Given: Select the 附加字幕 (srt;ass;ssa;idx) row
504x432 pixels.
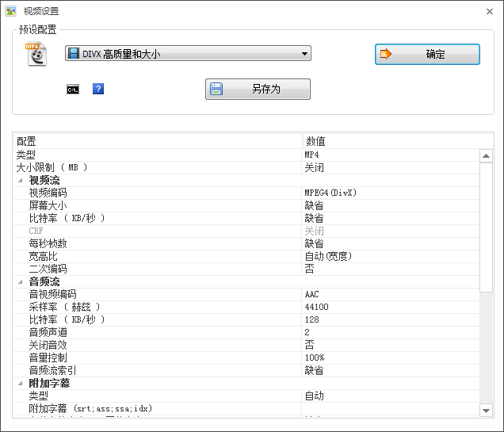Looking at the screenshot, I should pos(246,408).
